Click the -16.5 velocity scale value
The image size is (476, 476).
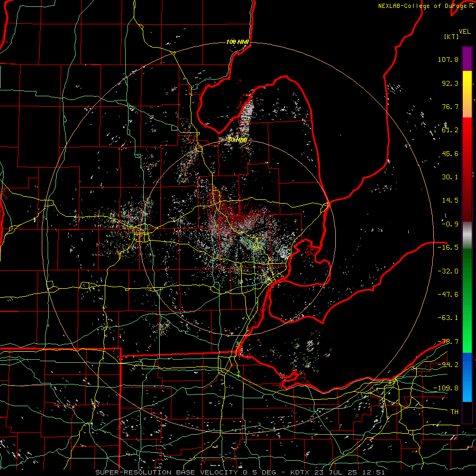pyautogui.click(x=448, y=248)
